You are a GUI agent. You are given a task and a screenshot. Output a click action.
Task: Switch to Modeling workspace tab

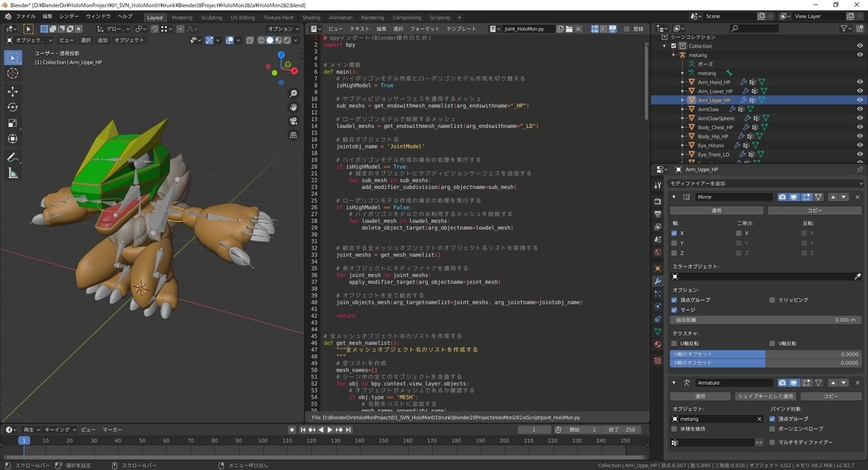[182, 17]
